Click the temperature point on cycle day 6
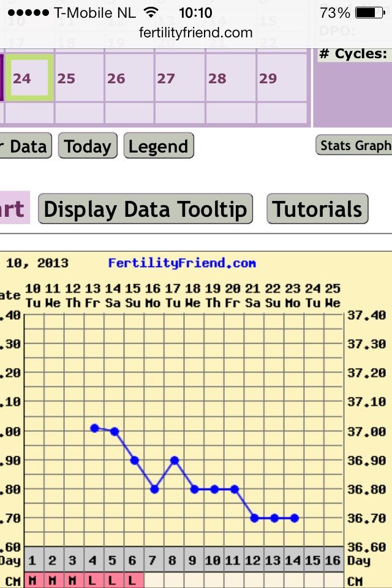The width and height of the screenshot is (392, 588). [135, 460]
